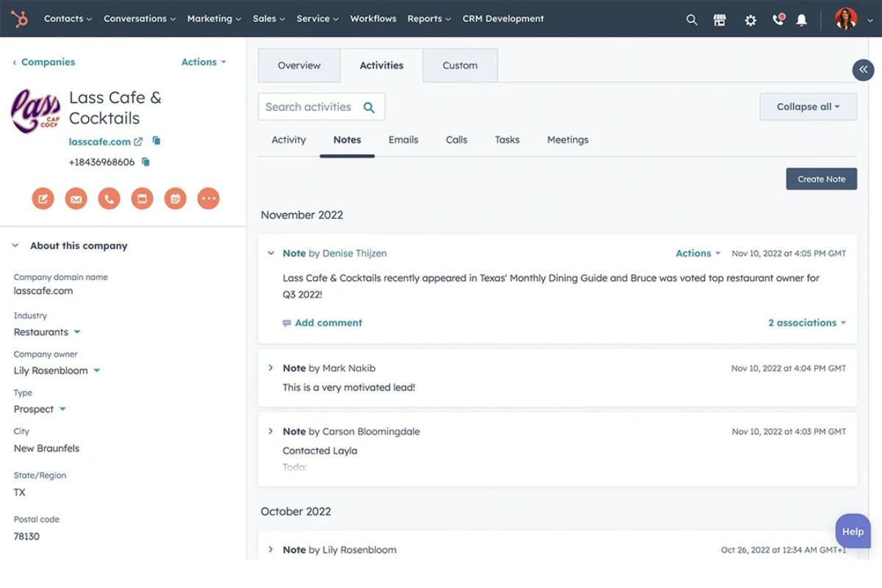Open the HubSpot Marketplace icon

[720, 20]
